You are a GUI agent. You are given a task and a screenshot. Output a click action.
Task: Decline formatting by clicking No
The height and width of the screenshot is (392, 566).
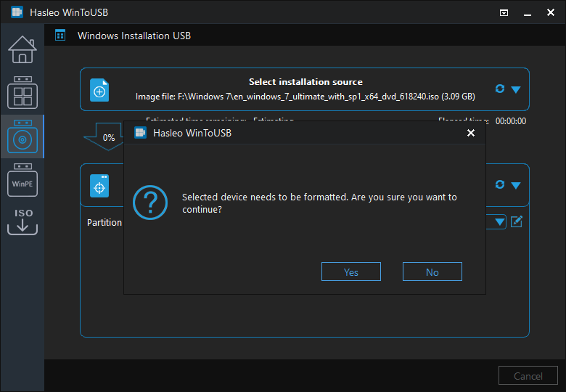tap(432, 271)
